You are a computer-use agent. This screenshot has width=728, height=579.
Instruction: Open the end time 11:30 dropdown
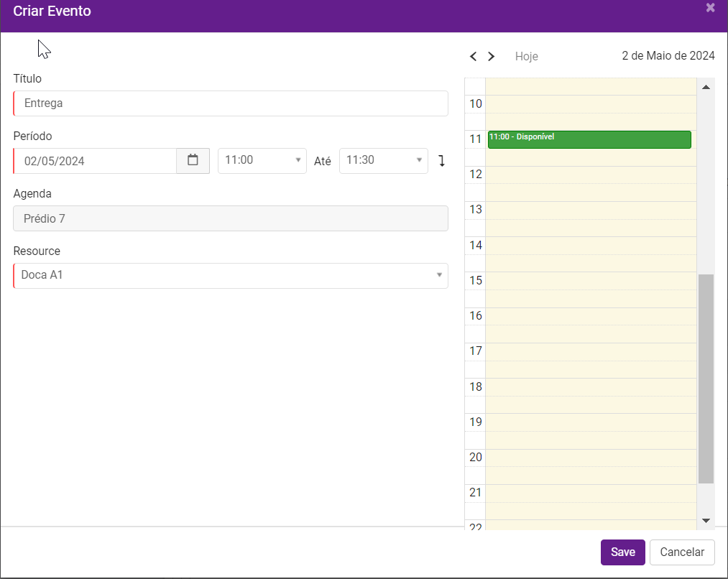(x=384, y=160)
